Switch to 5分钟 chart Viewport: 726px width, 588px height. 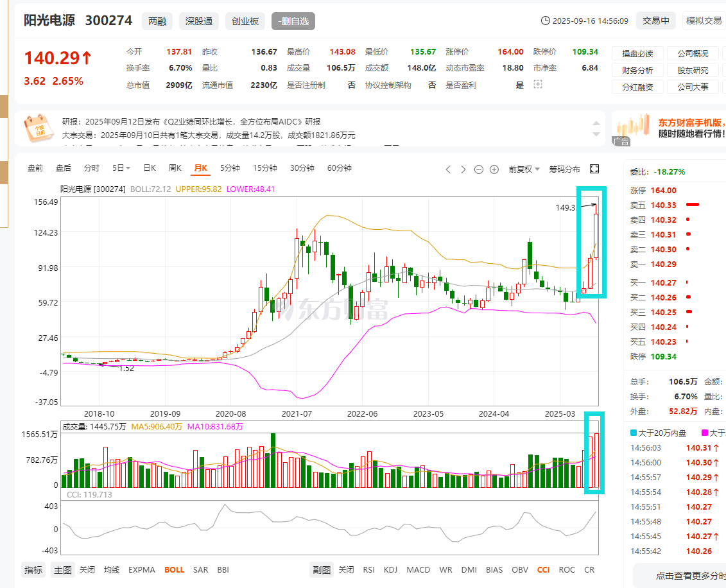230,168
